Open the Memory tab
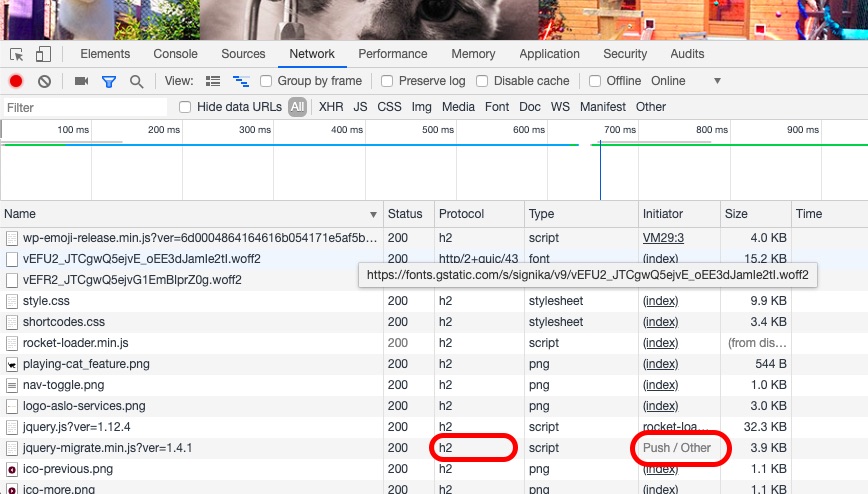The height and width of the screenshot is (494, 868). [473, 54]
